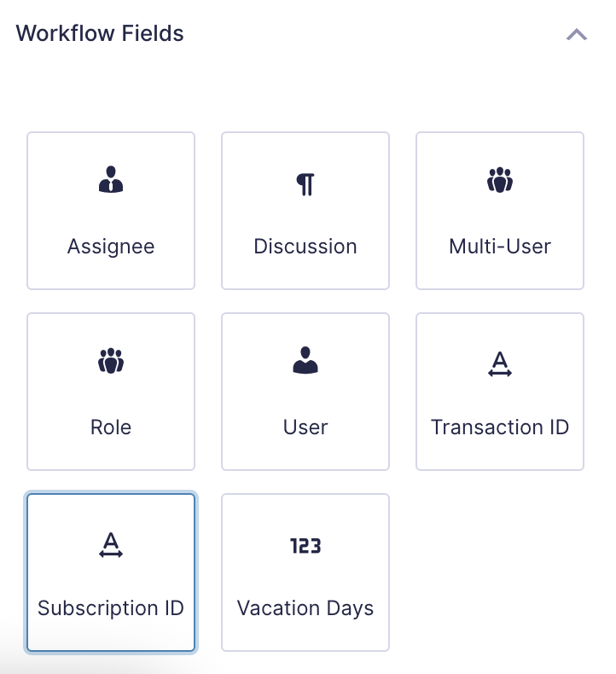This screenshot has width=616, height=674.
Task: Collapse the Workflow Fields section chevron
Action: coord(577,35)
